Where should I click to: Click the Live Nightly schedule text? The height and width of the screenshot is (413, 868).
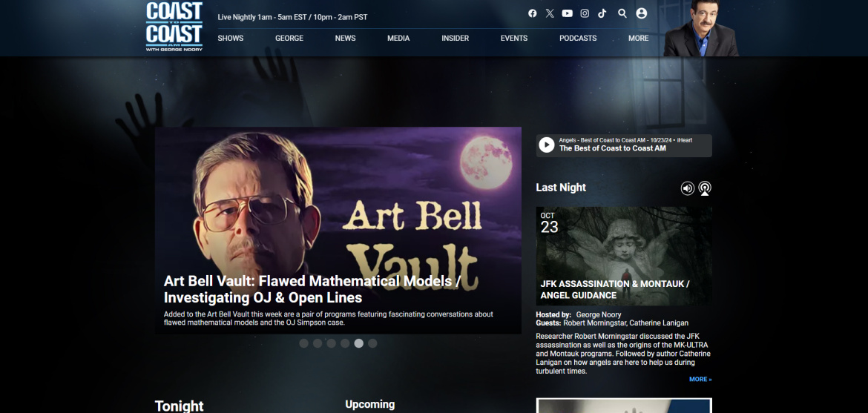click(292, 17)
